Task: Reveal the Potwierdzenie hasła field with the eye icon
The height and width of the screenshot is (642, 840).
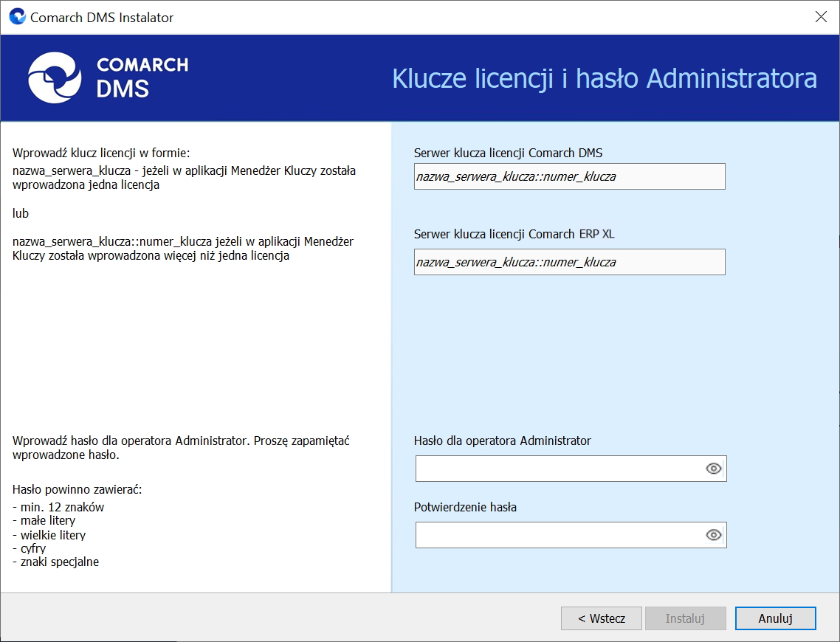Action: coord(714,535)
